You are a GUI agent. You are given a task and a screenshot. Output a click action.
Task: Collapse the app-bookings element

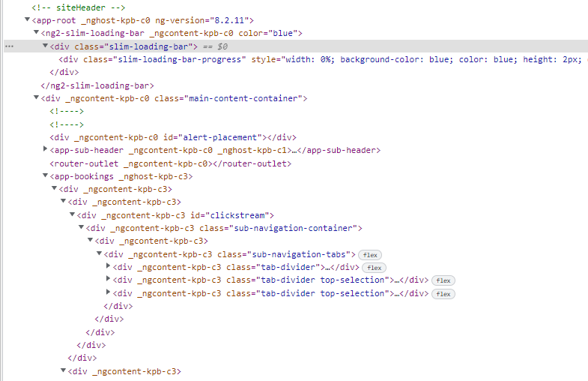point(45,176)
